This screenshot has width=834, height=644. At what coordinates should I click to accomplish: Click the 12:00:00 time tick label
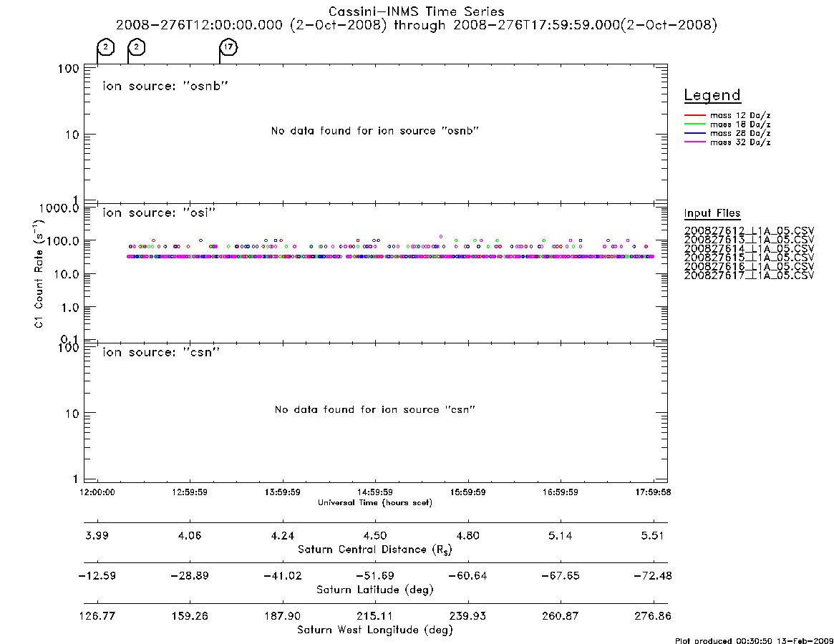[97, 492]
